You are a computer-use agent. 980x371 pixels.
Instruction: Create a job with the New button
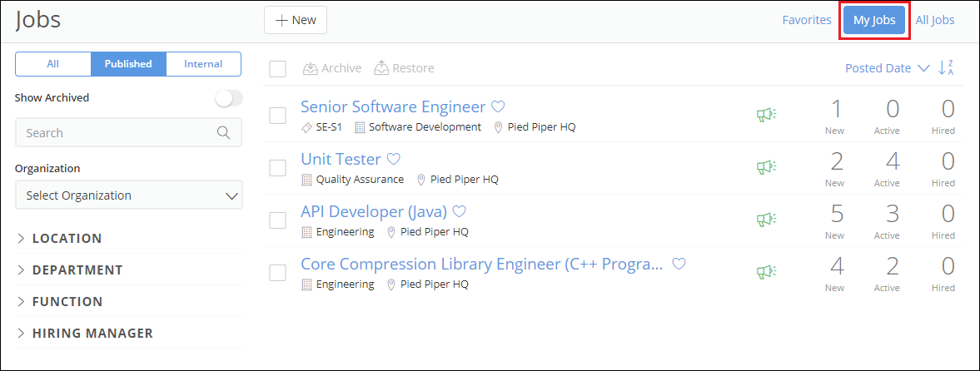[x=296, y=20]
